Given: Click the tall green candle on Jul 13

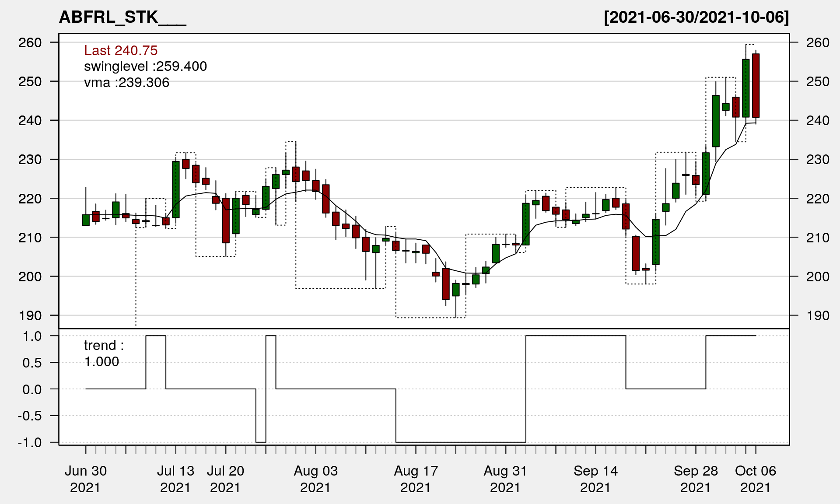Looking at the screenshot, I should (x=176, y=189).
